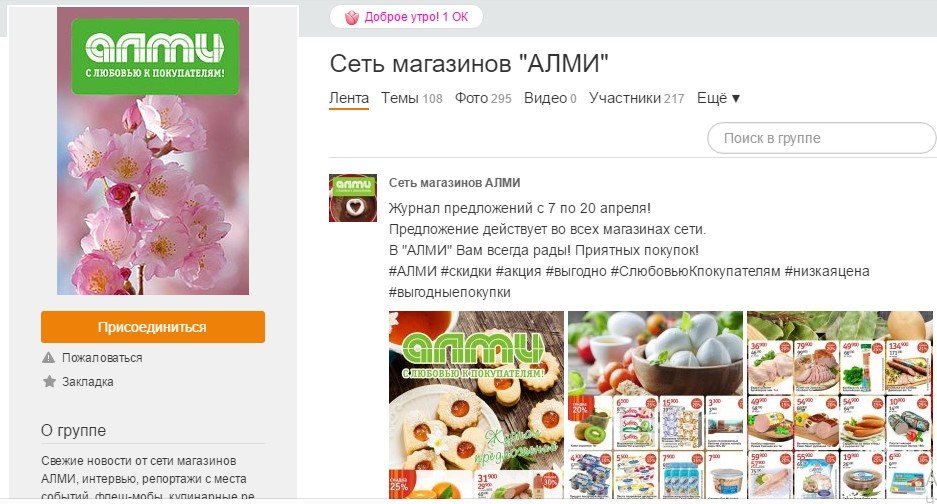
Task: Click the green АЛМИ logo on group cover
Action: click(x=155, y=56)
